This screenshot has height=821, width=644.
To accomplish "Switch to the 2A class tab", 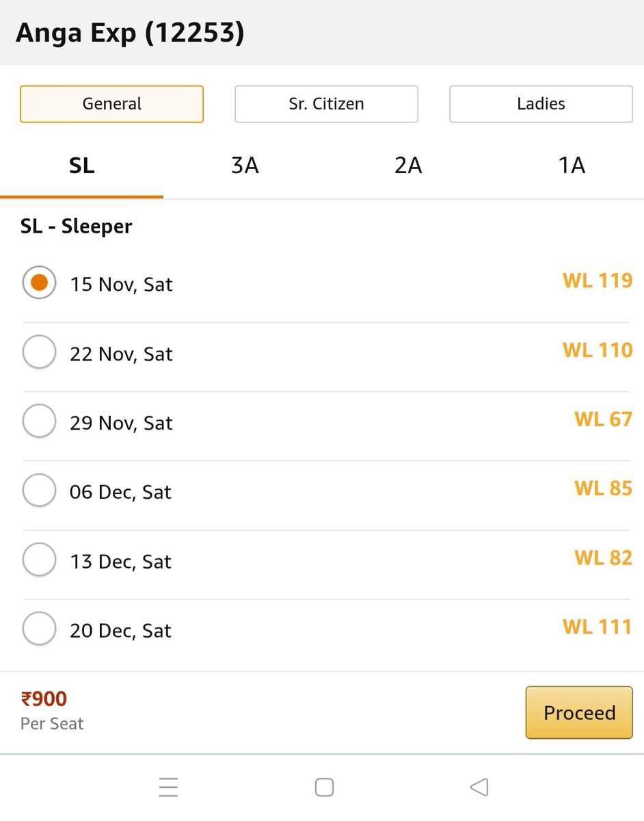I will tap(408, 166).
